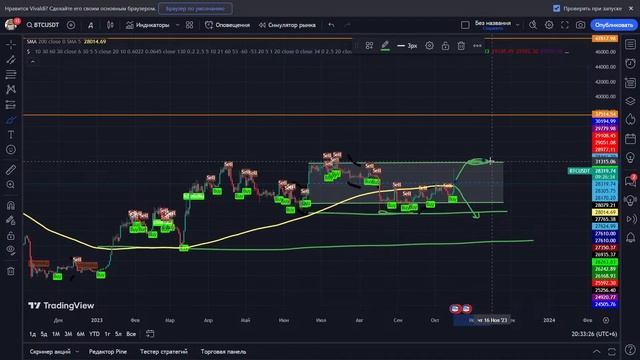The image size is (640, 360).
Task: Create an alert with Оповещения
Action: pyautogui.click(x=227, y=25)
